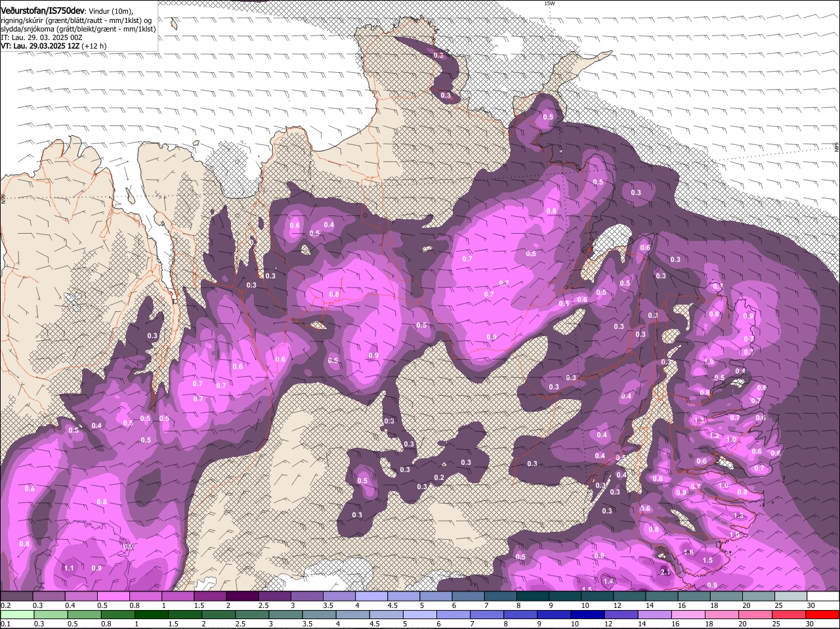The image size is (840, 629).
Task: Select the red swatch after 30 in lower legend
Action: pyautogui.click(x=824, y=614)
